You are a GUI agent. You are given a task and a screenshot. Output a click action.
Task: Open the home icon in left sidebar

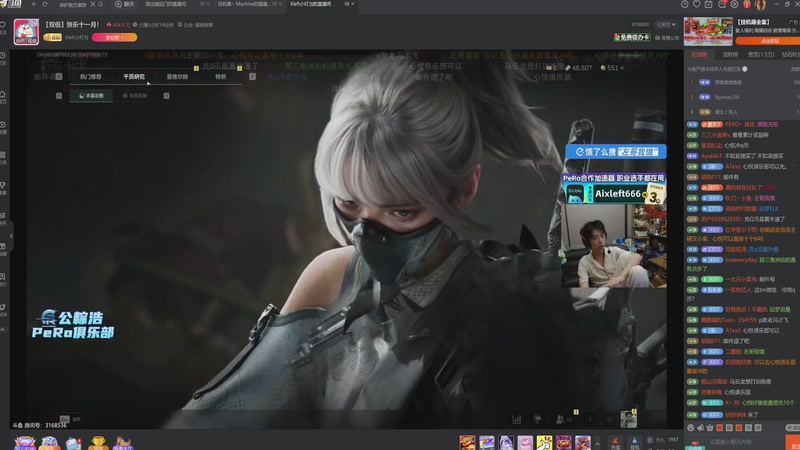(x=3, y=95)
